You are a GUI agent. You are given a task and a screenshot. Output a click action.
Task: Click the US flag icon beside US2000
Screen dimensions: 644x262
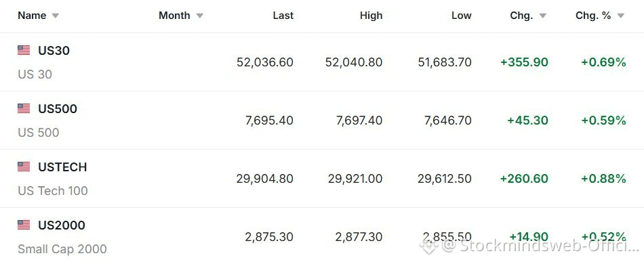coord(24,225)
